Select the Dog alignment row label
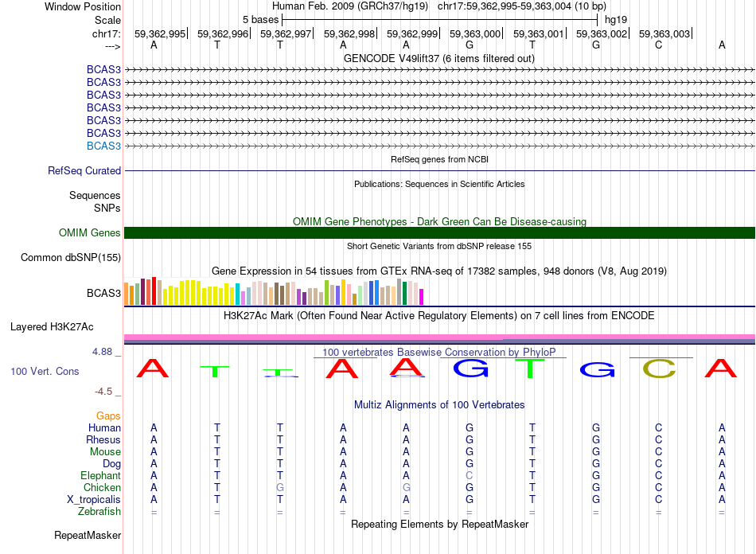 point(112,464)
